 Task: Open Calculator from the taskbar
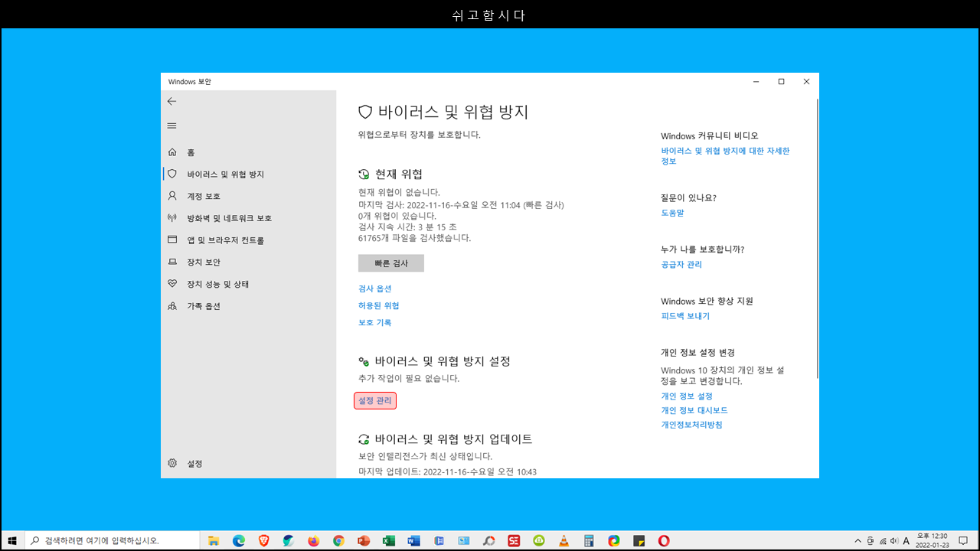(589, 540)
